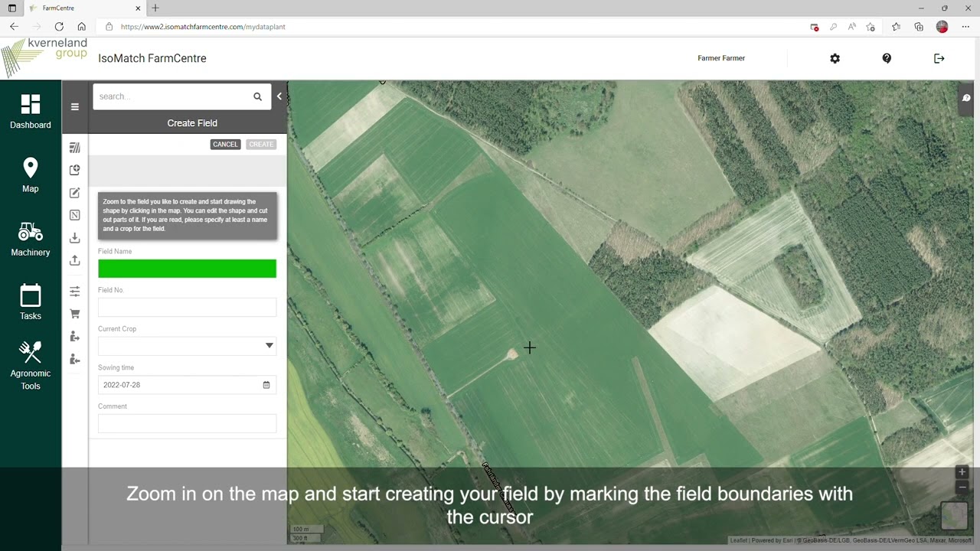Click the IsoMatch FarmCentre title
980x551 pixels.
click(152, 58)
